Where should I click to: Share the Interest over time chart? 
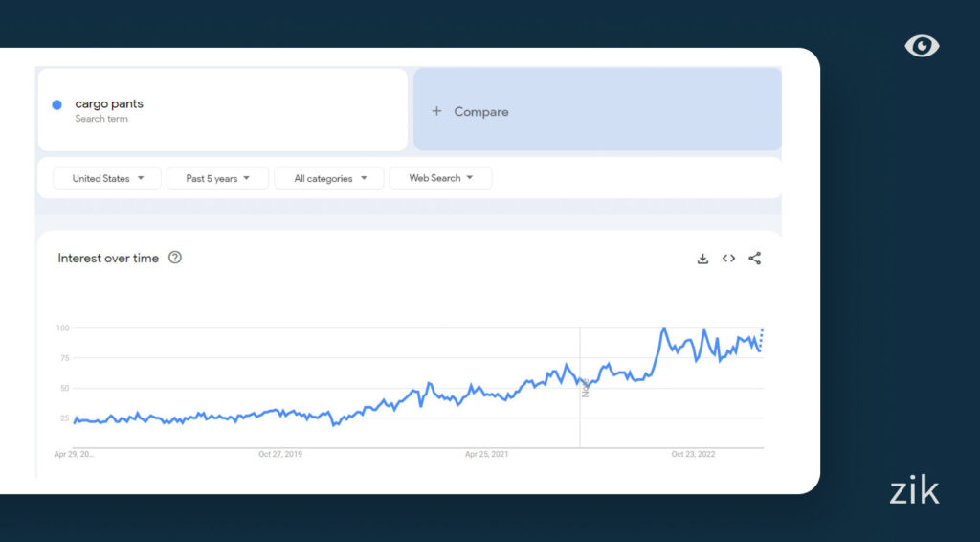754,259
